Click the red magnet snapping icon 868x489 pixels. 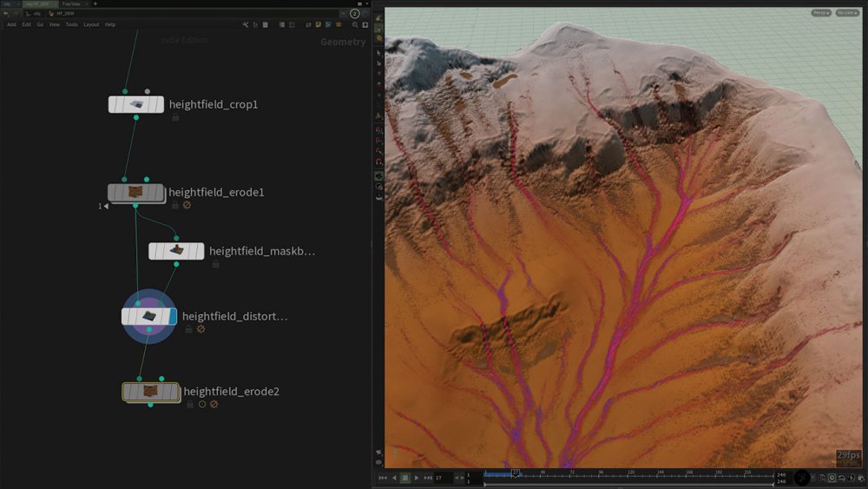379,162
